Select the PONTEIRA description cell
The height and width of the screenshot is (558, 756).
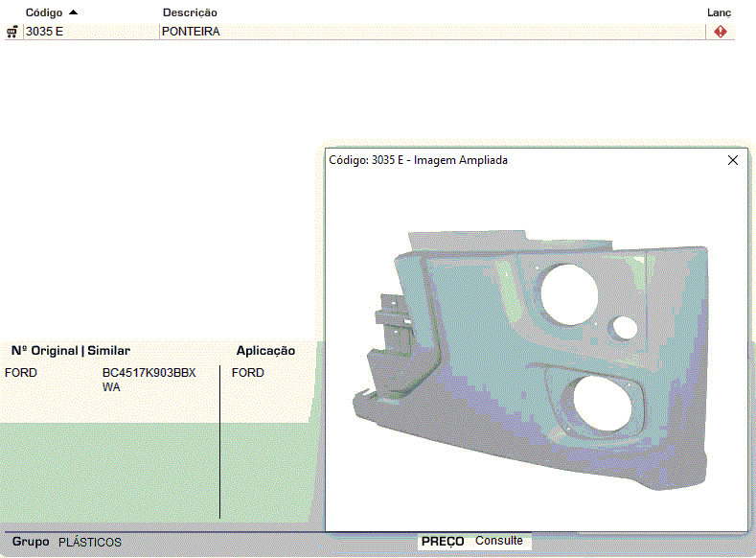tap(191, 32)
